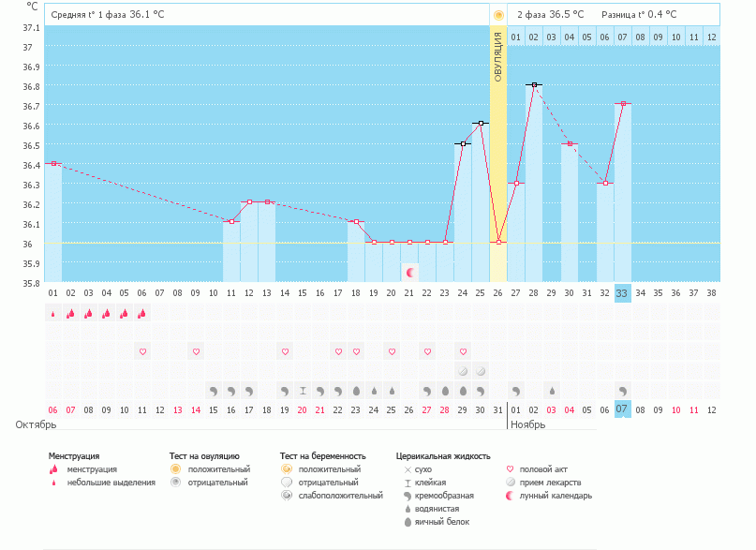Click the 36.6 temperature point on day 25
The width and height of the screenshot is (756, 550).
[481, 124]
